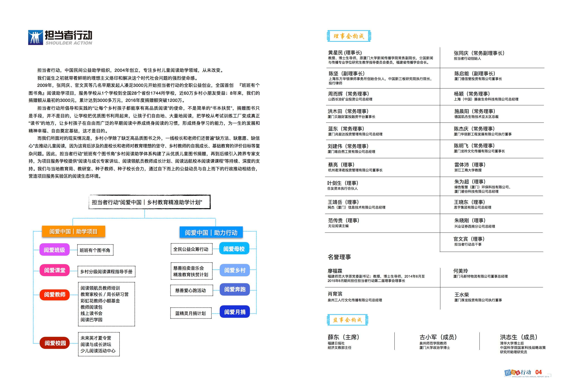Click the name 王水柴
Image resolution: width=578 pixels, height=392 pixels.
[x=462, y=295]
